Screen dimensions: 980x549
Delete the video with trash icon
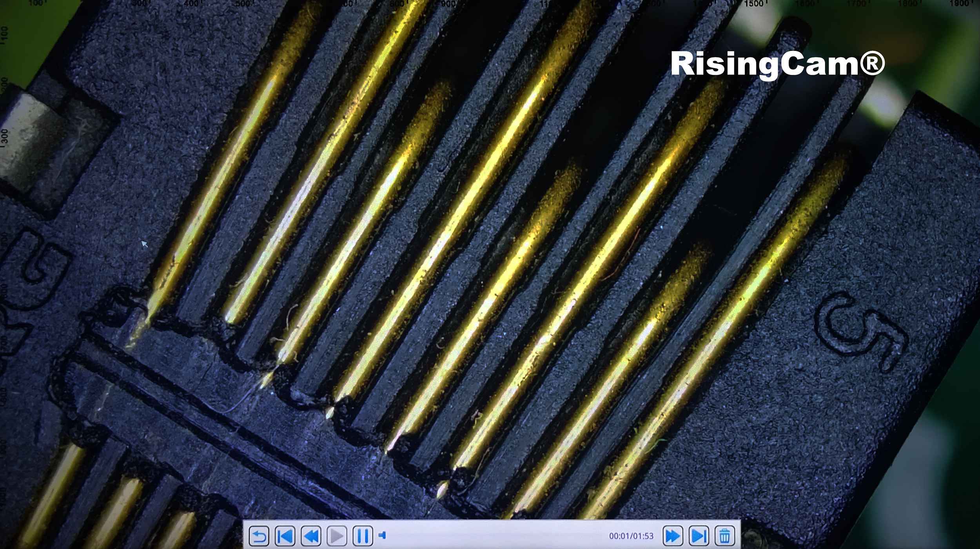(x=724, y=536)
